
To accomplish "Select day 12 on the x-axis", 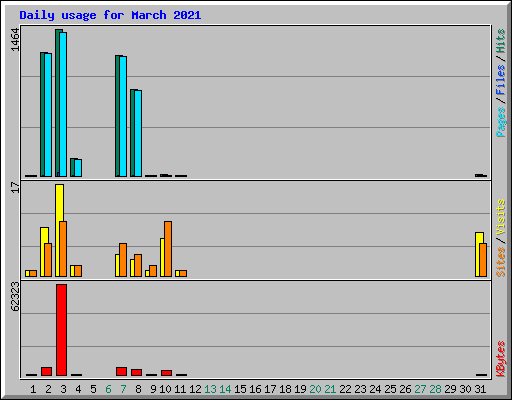I will click(x=195, y=389).
